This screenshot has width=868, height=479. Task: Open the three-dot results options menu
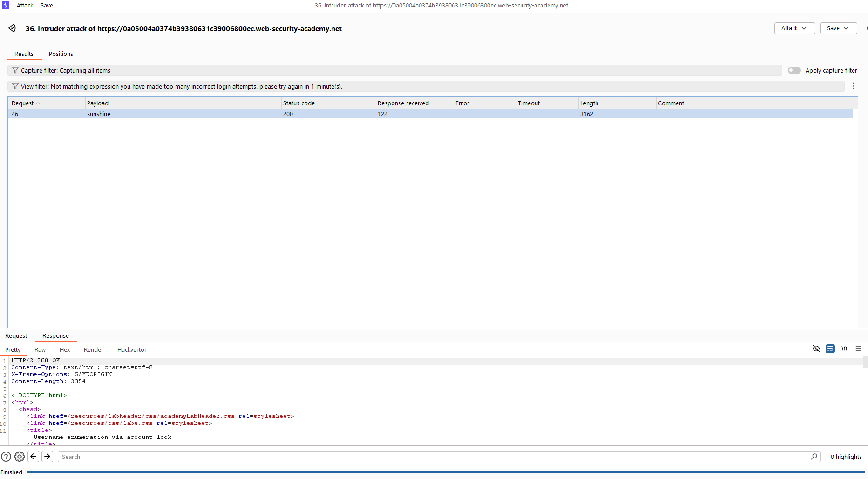pos(854,86)
